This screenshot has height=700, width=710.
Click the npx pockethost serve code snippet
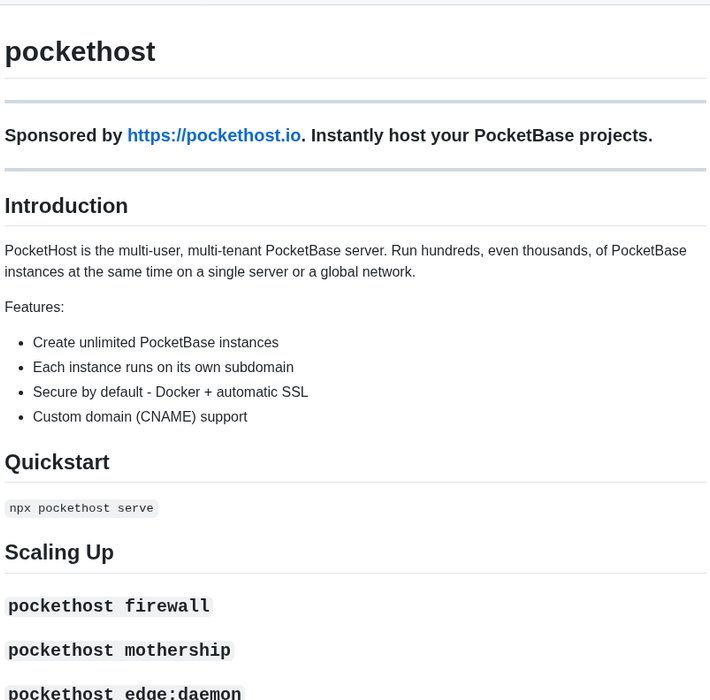coord(82,508)
